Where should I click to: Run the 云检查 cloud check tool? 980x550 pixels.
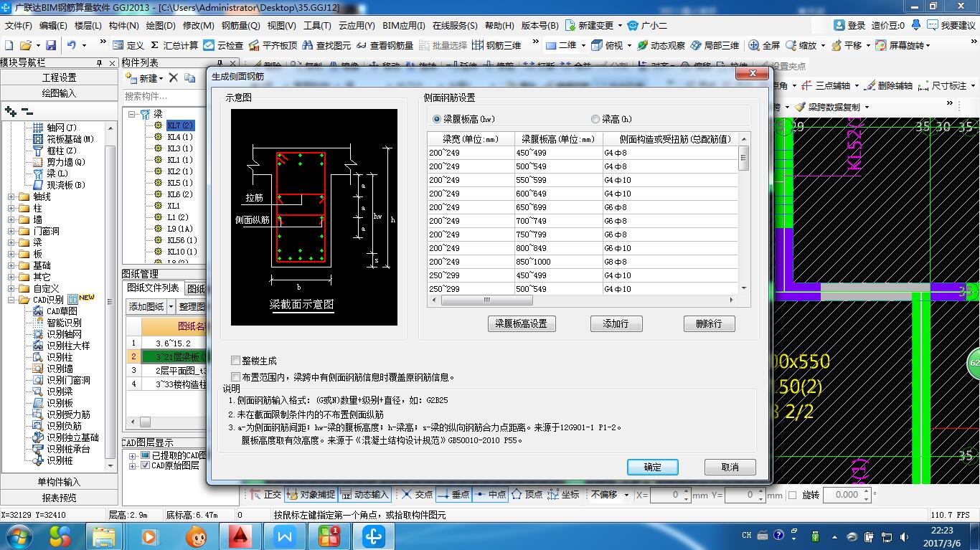point(224,45)
